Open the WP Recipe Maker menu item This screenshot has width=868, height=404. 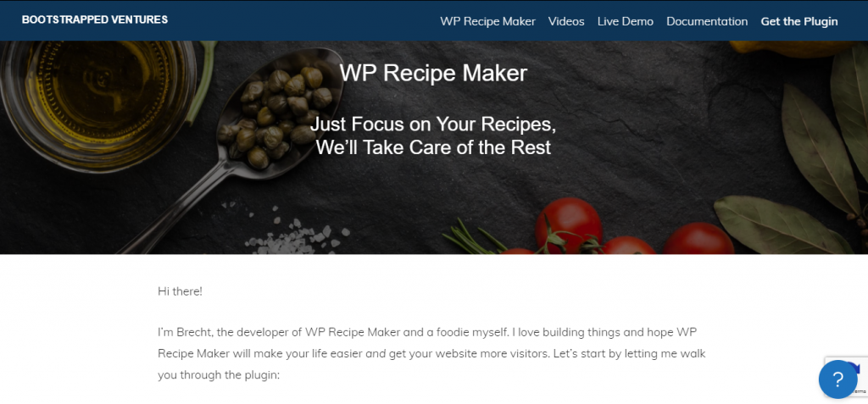coord(487,21)
